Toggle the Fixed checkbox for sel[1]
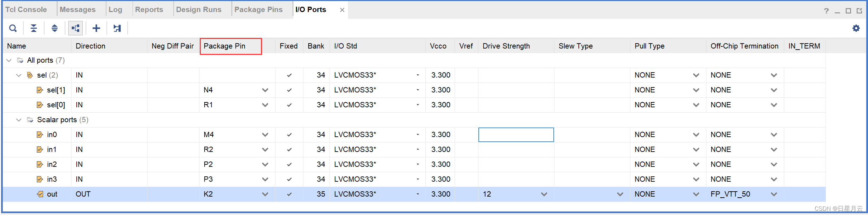Image resolution: width=868 pixels, height=215 pixels. tap(289, 90)
